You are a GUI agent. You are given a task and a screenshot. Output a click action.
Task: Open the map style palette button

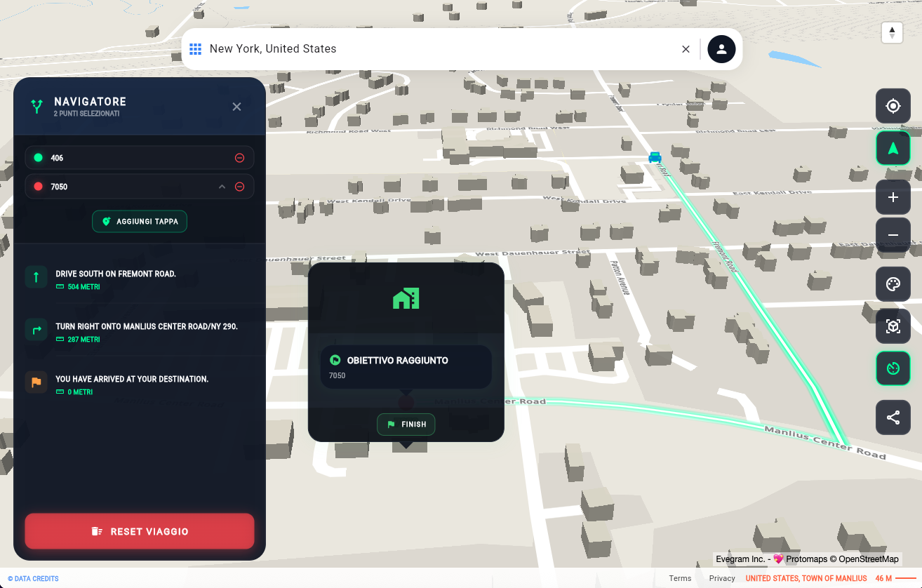point(893,285)
